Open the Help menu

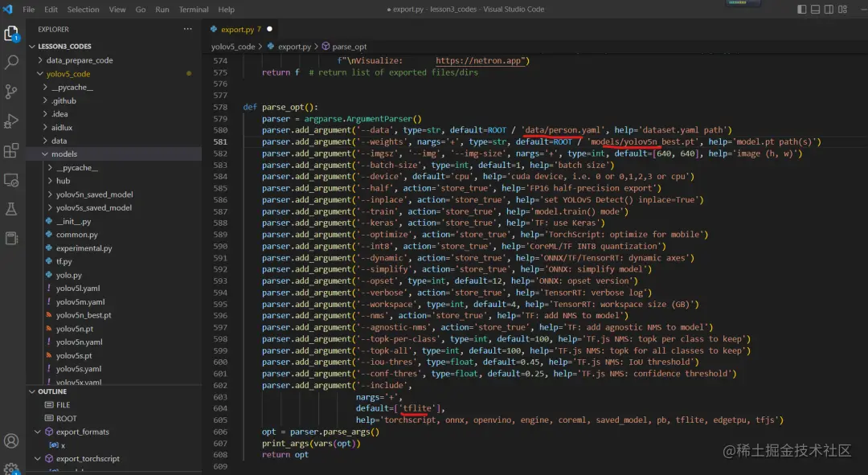point(227,10)
